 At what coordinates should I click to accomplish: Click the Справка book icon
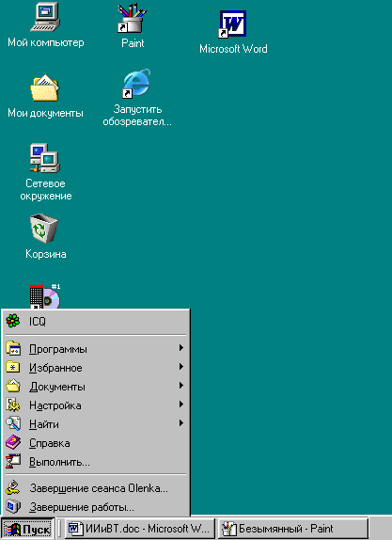(x=13, y=442)
